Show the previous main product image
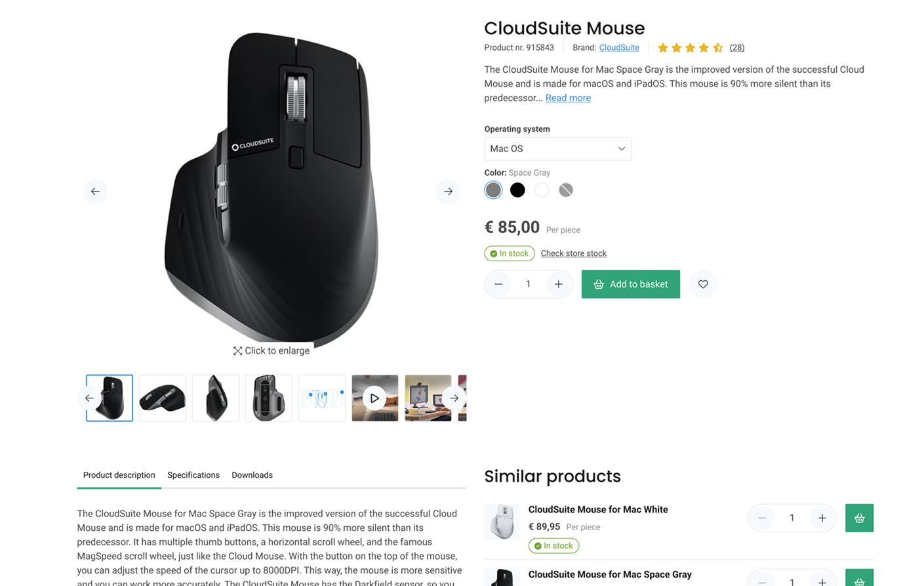Viewport: 924px width, 586px height. [x=95, y=192]
